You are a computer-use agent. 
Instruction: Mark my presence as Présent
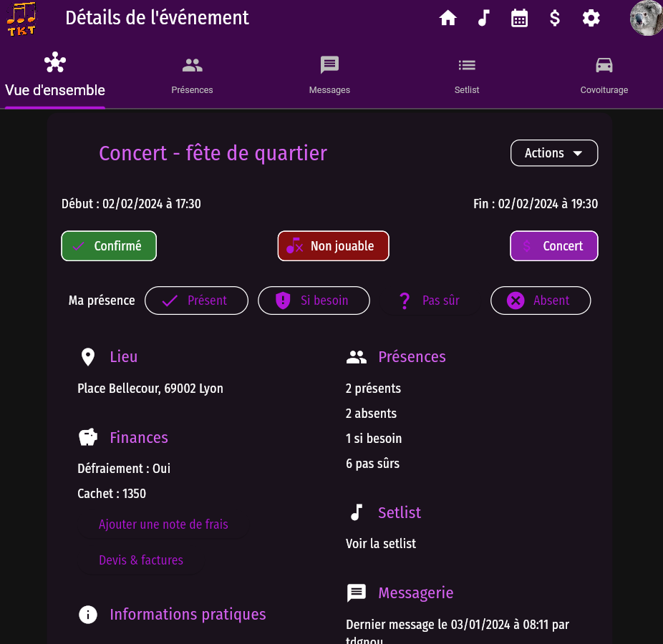(x=196, y=301)
